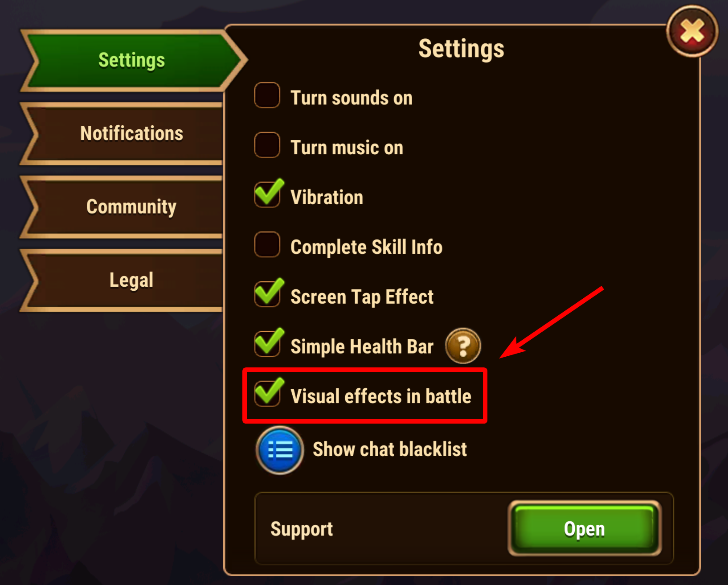728x585 pixels.
Task: Open the chat blacklist list icon
Action: pos(280,450)
